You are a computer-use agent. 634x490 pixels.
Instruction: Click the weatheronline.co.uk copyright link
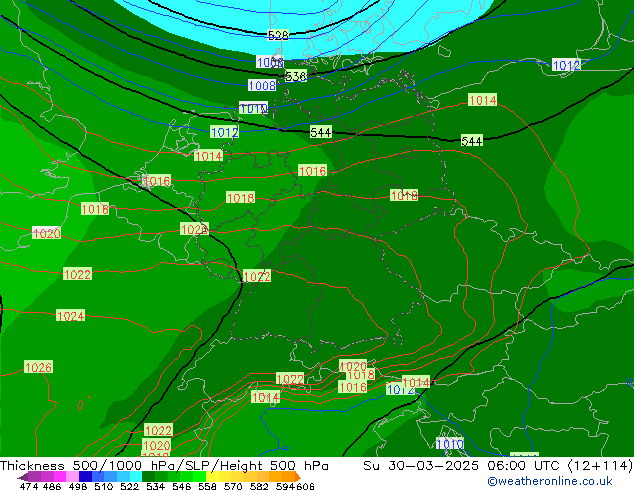(550, 481)
